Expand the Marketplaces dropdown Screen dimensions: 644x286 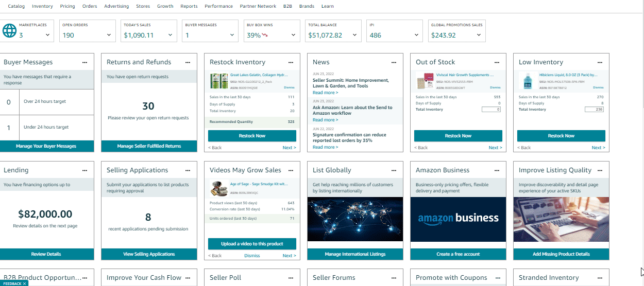coord(47,35)
